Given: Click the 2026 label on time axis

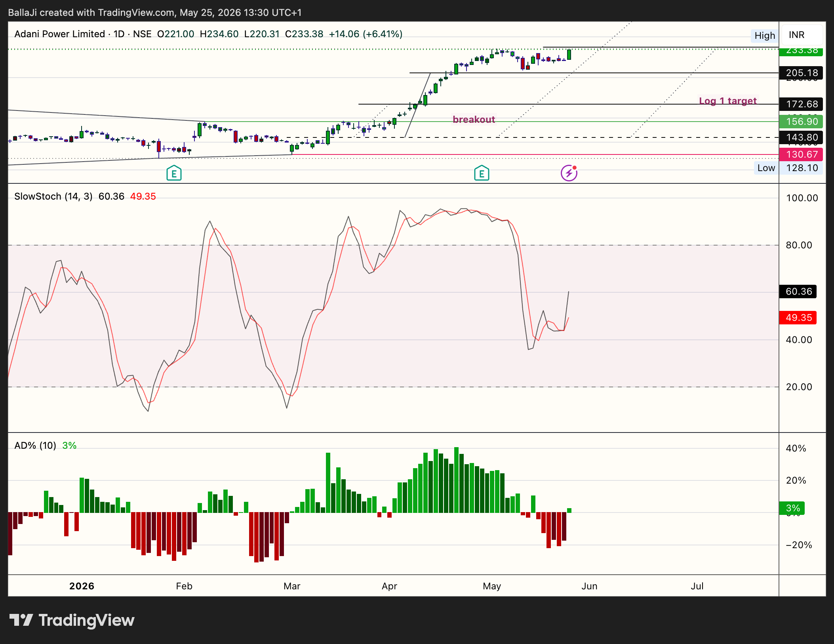Looking at the screenshot, I should tap(82, 586).
